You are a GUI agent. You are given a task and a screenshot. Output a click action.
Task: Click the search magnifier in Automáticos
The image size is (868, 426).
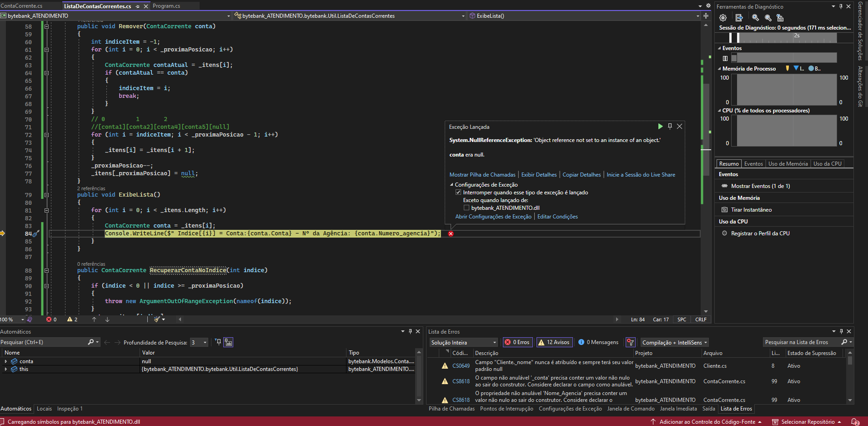[x=90, y=342]
